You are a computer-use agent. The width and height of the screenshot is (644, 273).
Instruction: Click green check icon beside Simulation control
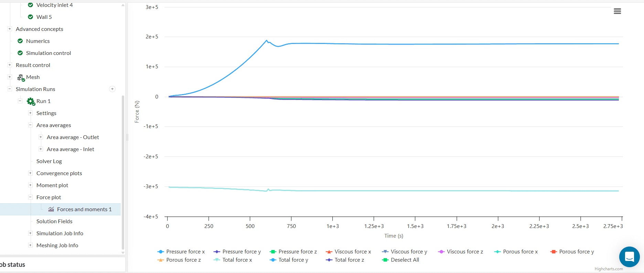20,53
